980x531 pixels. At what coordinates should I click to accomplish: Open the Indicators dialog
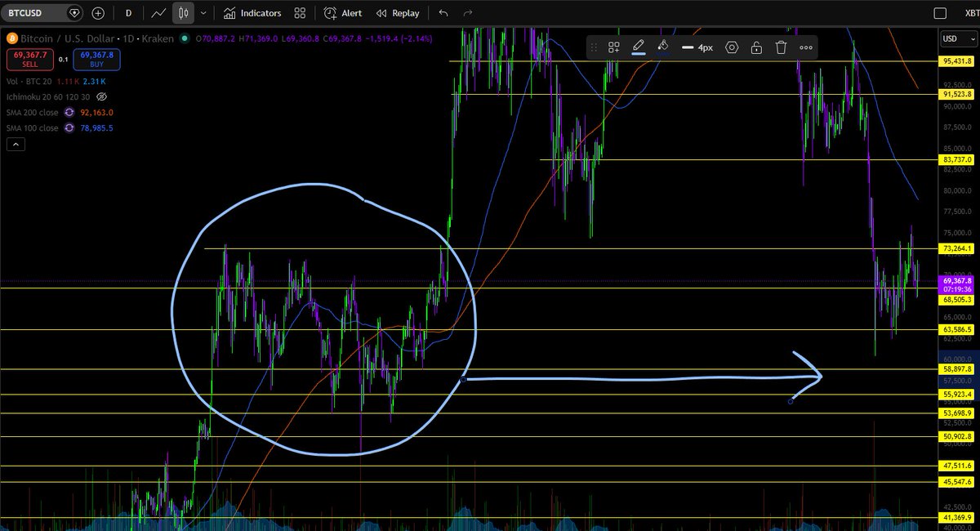pyautogui.click(x=252, y=13)
